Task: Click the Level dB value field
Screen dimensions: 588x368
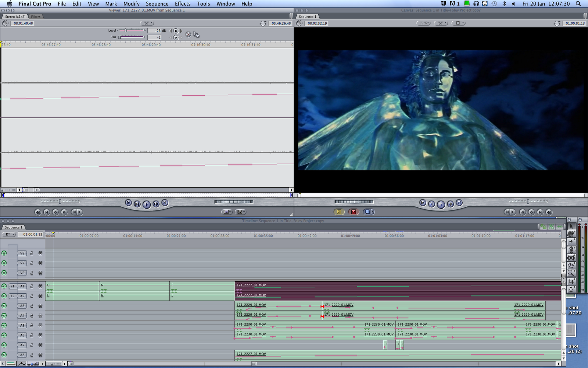Action: click(x=154, y=31)
